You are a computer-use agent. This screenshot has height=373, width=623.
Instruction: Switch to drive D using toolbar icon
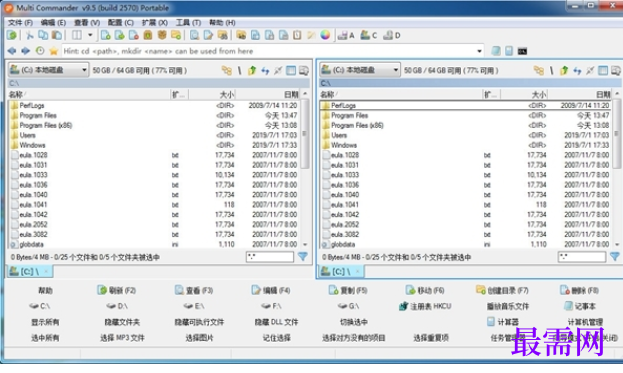click(391, 36)
